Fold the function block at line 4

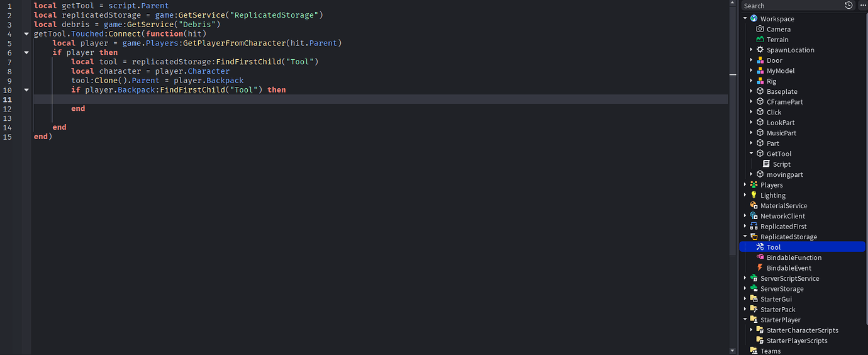[26, 34]
